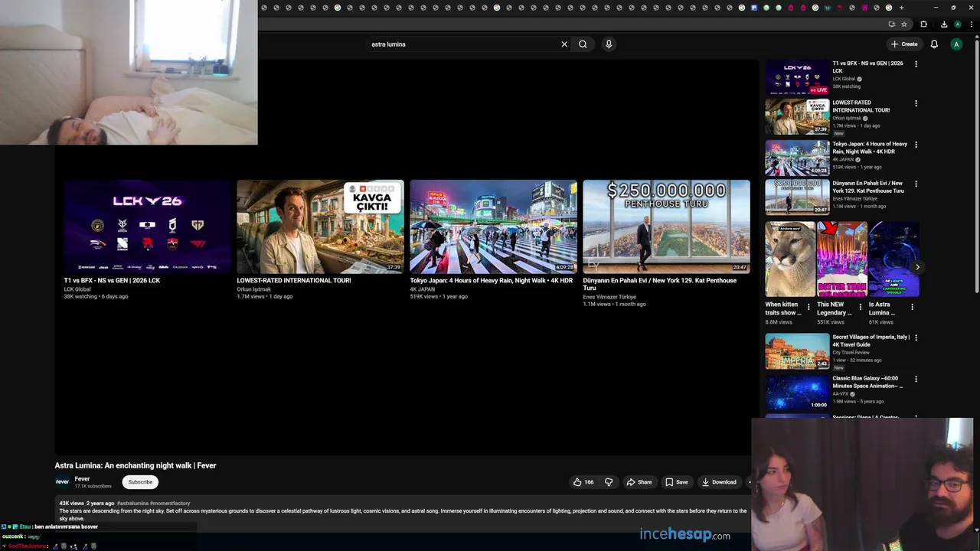Save video to a playlist
Screen dimensions: 980x551
tap(677, 482)
